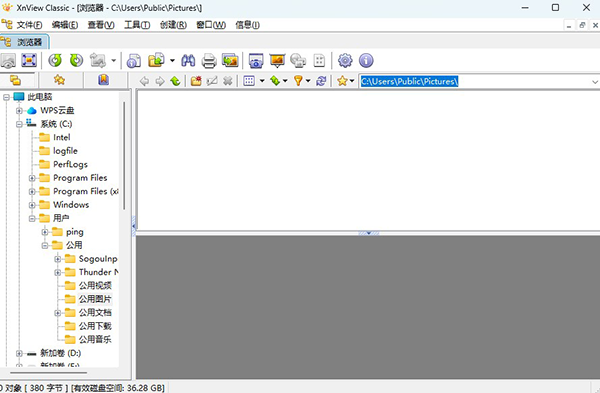Open the options gear icon
This screenshot has height=393, width=600.
pyautogui.click(x=345, y=60)
